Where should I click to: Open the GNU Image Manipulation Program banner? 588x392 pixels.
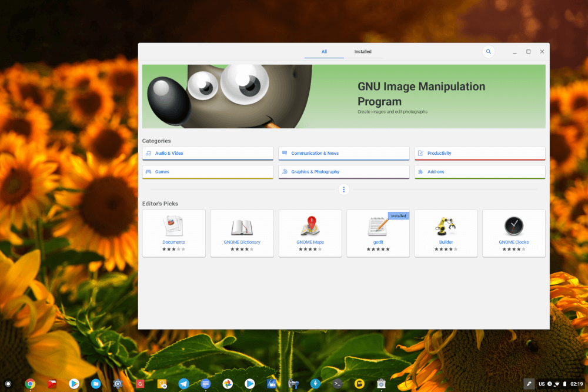343,97
